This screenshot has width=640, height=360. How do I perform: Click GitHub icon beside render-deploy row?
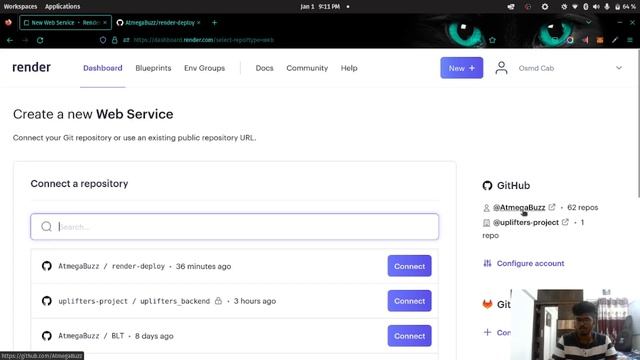(47, 266)
